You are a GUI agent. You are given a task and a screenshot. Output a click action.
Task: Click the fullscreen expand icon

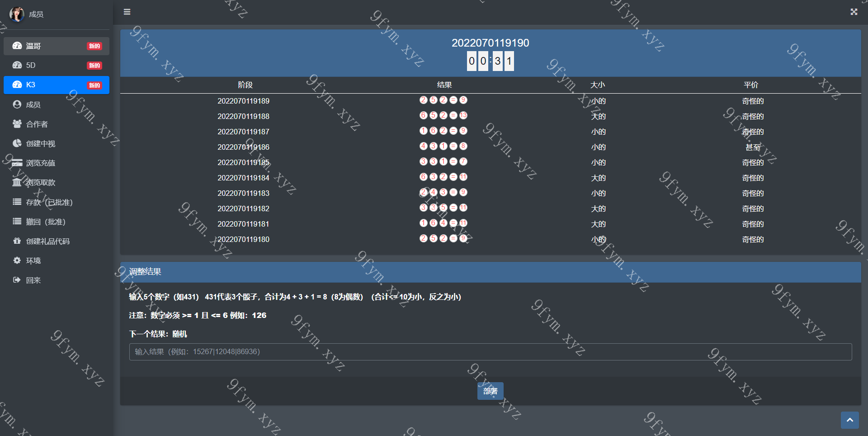click(x=854, y=12)
